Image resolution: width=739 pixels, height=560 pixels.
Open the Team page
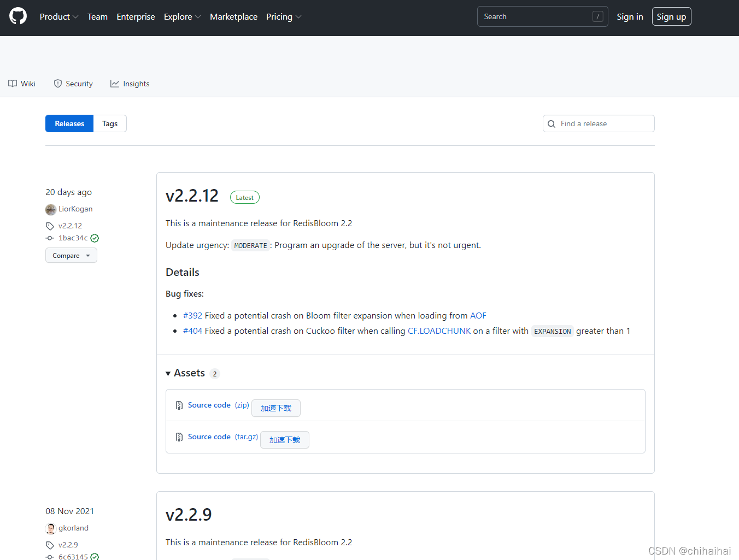tap(97, 17)
